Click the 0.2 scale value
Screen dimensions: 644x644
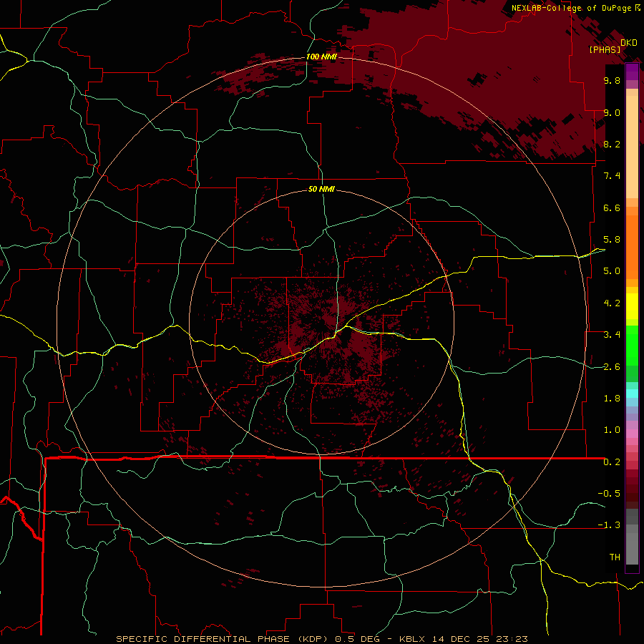pos(612,462)
